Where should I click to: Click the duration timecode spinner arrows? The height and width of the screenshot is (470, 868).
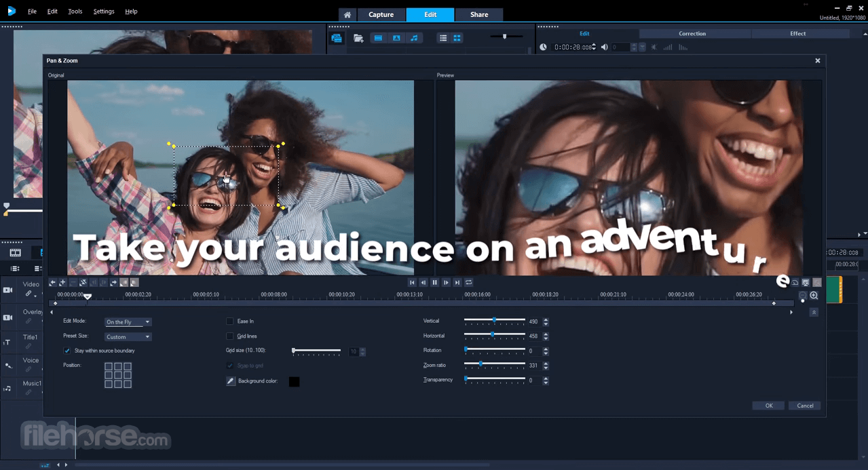click(595, 47)
